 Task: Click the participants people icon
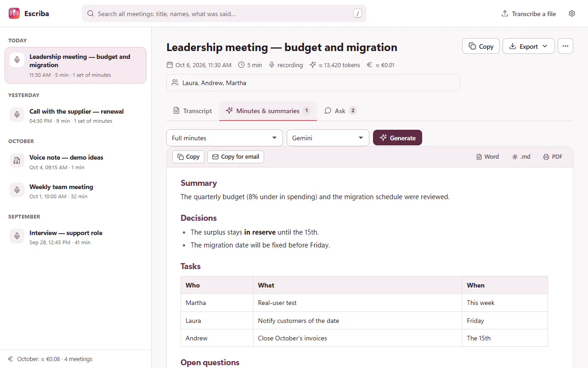175,83
